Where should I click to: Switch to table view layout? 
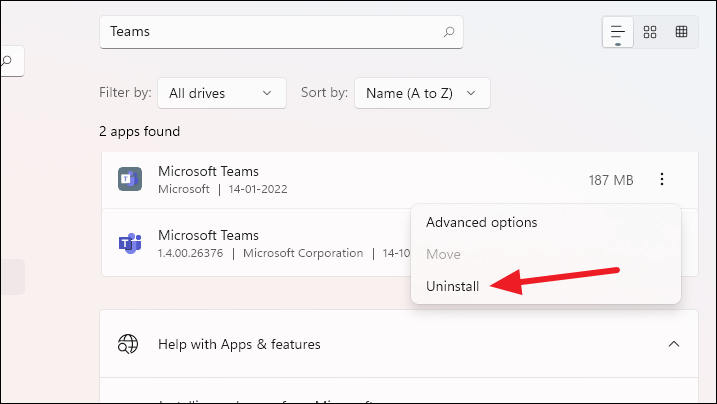(x=681, y=32)
